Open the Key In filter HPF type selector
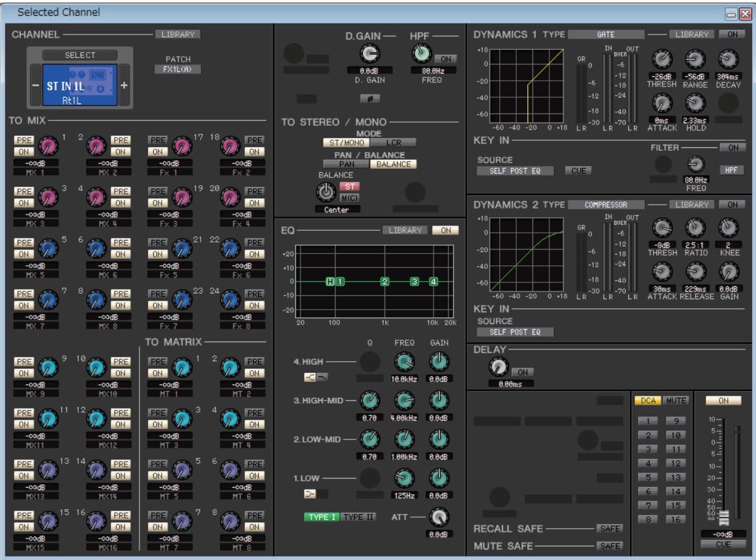 click(x=731, y=170)
